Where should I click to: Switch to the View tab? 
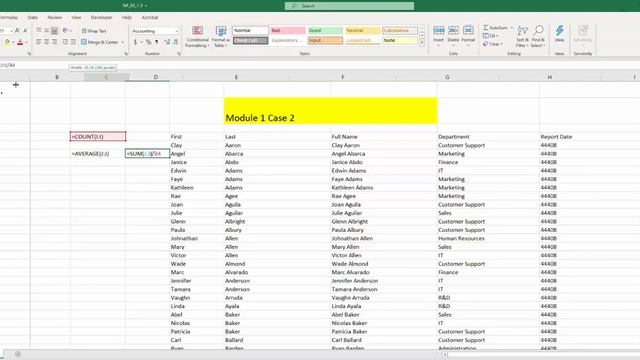[76, 18]
